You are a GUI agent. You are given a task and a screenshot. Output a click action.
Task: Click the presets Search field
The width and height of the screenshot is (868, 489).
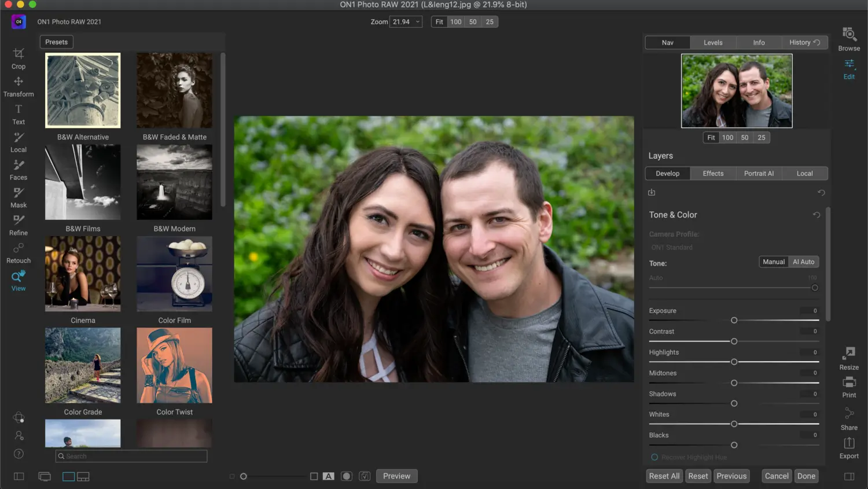click(131, 456)
